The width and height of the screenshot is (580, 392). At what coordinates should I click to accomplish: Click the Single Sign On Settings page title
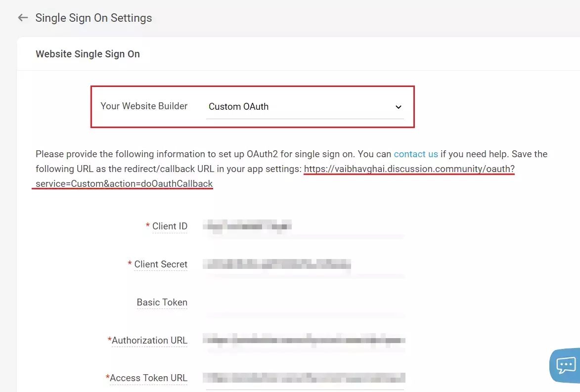point(93,18)
